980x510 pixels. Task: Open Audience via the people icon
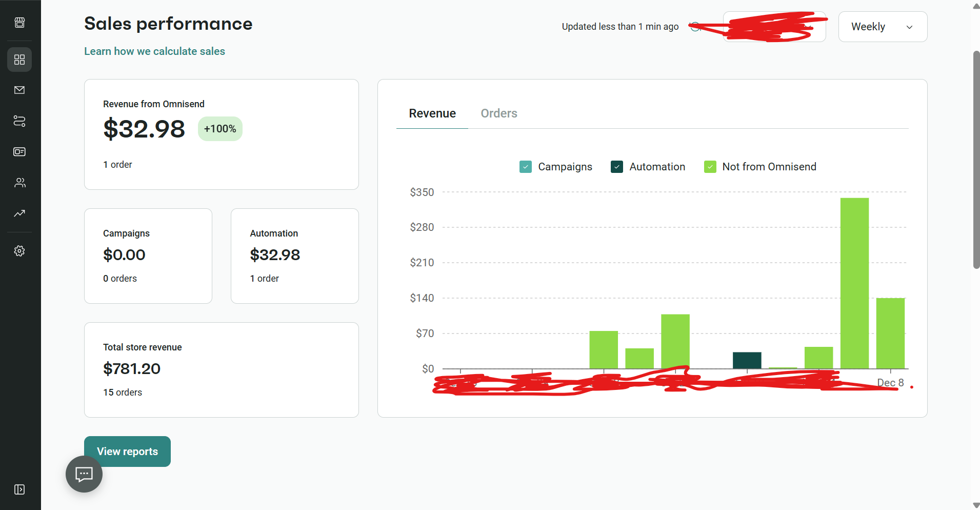point(19,183)
